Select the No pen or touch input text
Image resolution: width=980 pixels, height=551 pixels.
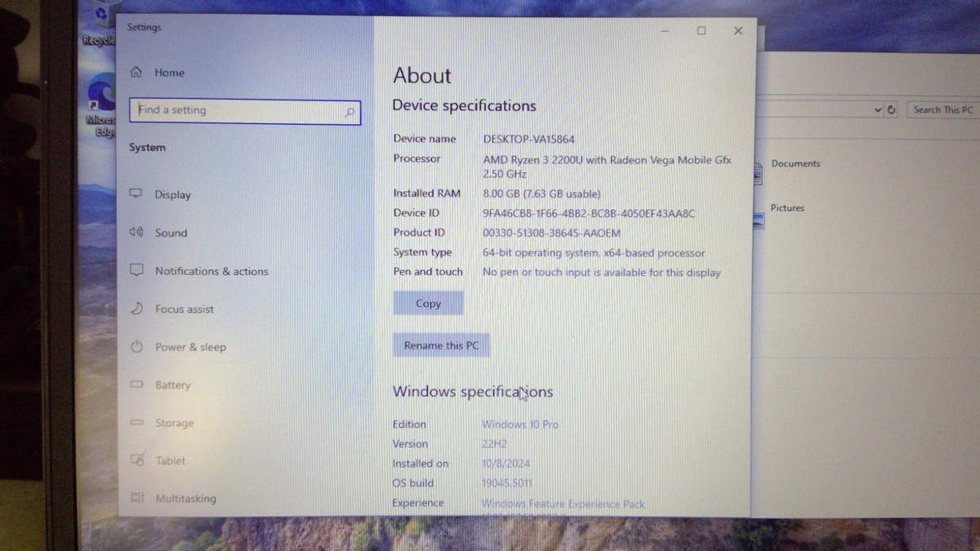click(x=602, y=273)
